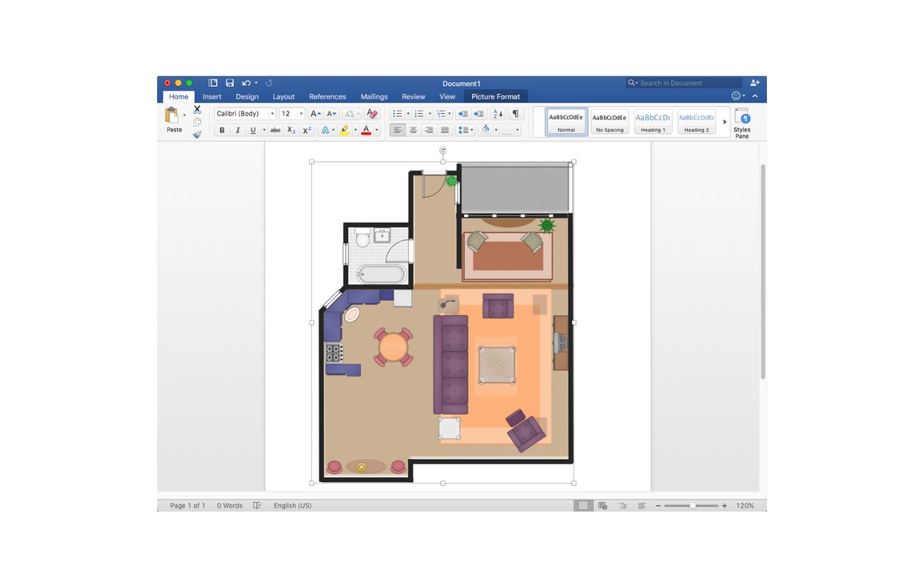Click the Sort A-Z icon
The image size is (924, 569).
pyautogui.click(x=497, y=114)
